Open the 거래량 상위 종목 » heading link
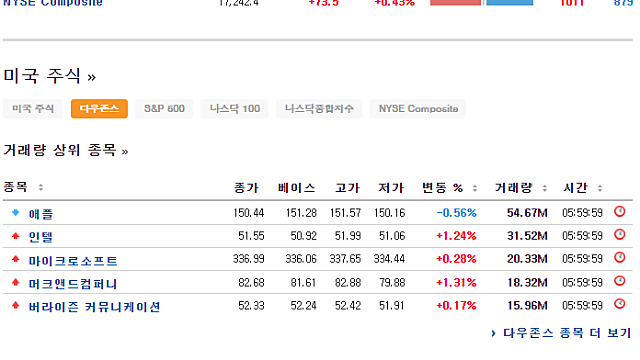 click(66, 150)
